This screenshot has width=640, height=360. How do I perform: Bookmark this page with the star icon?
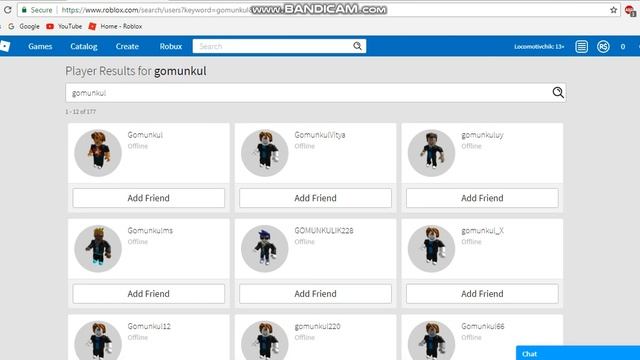pyautogui.click(x=613, y=10)
